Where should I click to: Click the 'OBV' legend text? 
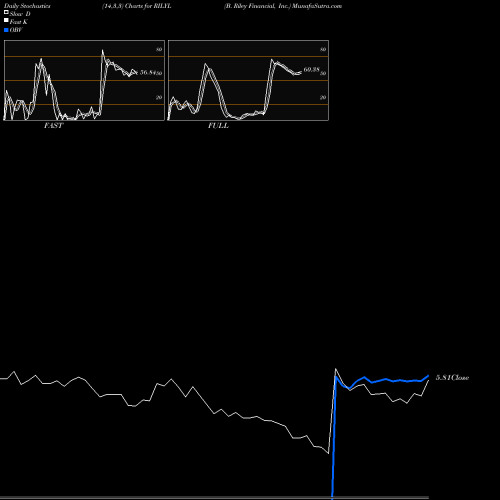tap(16, 30)
